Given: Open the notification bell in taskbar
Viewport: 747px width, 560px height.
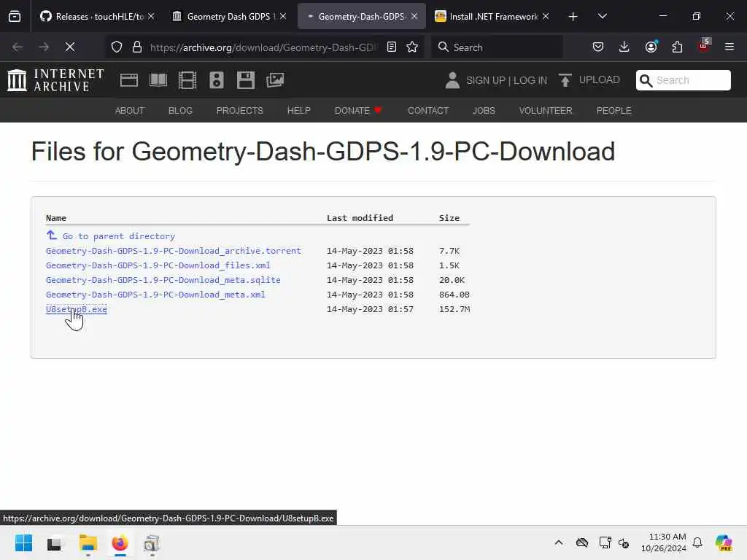Looking at the screenshot, I should coord(697,542).
